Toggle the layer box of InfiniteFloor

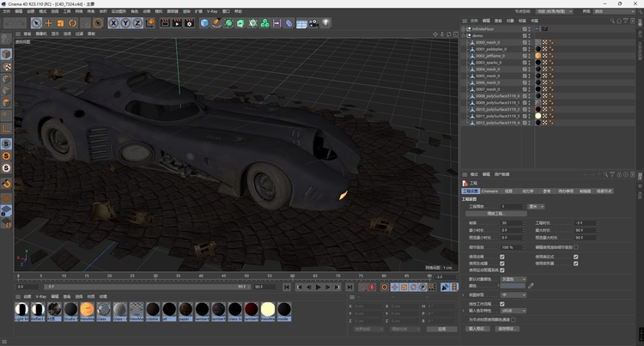pos(525,29)
